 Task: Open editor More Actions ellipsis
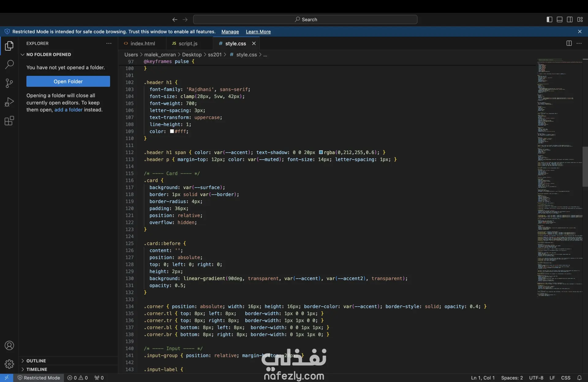pos(579,43)
